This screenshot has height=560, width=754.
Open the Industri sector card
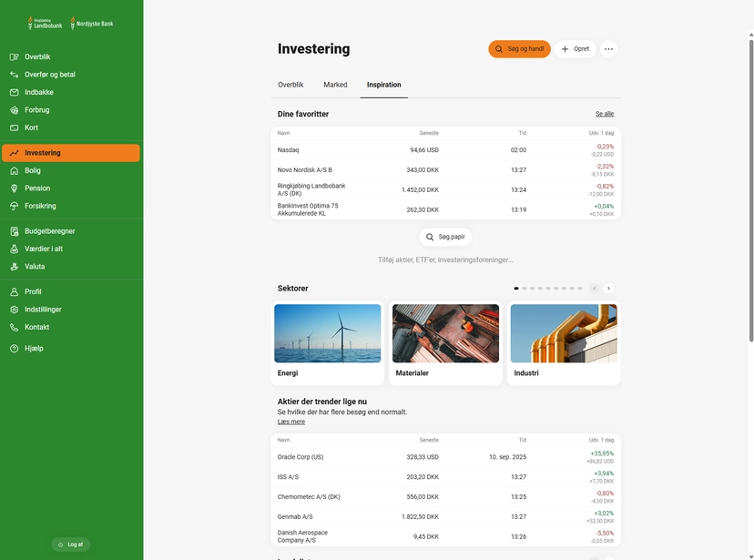[x=564, y=343]
